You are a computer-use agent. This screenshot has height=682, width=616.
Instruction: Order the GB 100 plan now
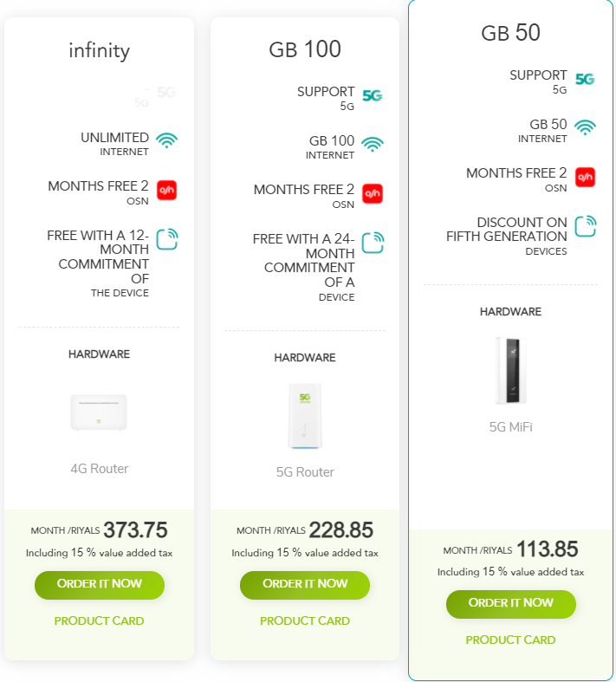point(304,584)
